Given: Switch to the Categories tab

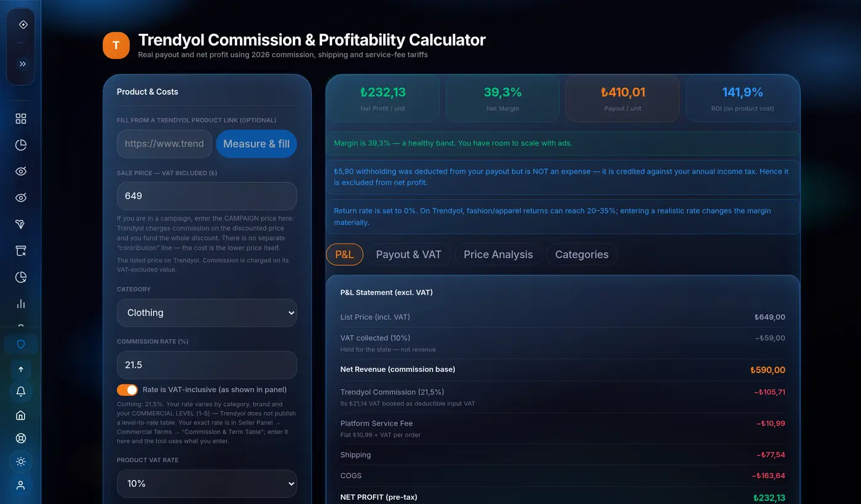Looking at the screenshot, I should (x=582, y=254).
